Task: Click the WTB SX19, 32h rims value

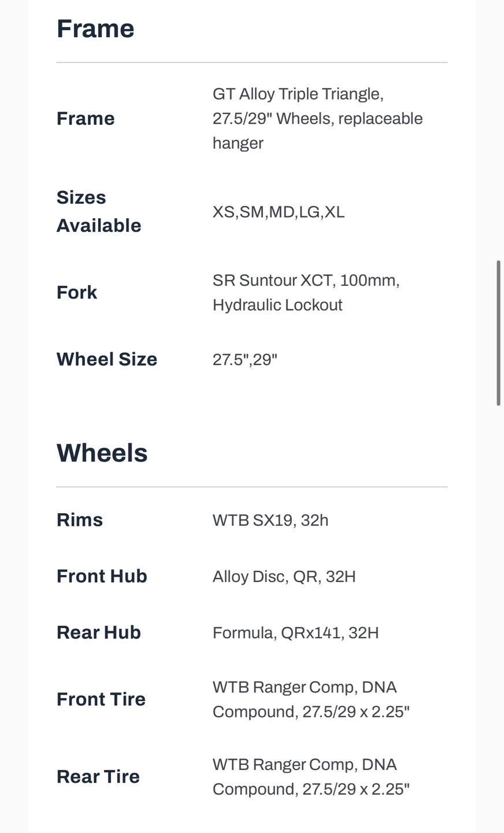Action: (270, 521)
